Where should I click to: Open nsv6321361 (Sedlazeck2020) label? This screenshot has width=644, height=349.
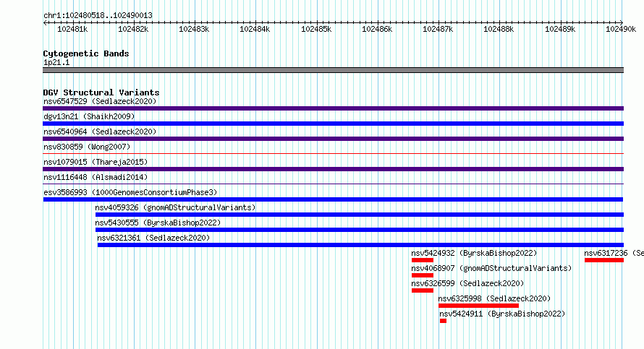[153, 238]
